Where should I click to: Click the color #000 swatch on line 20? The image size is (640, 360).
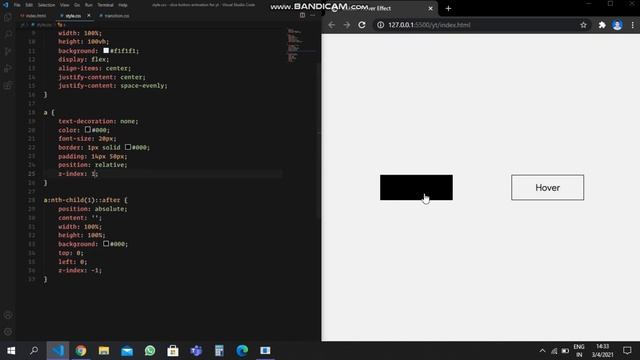click(x=88, y=130)
